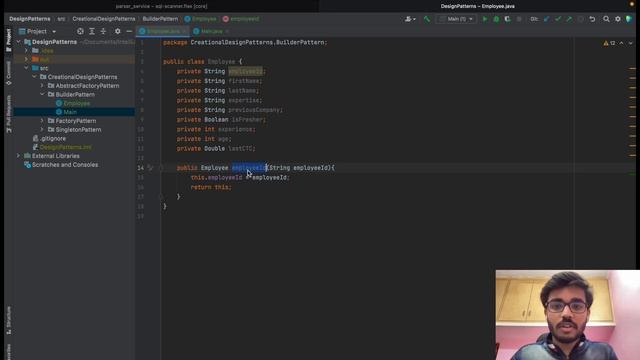Click the webcam video overlay

point(568,315)
